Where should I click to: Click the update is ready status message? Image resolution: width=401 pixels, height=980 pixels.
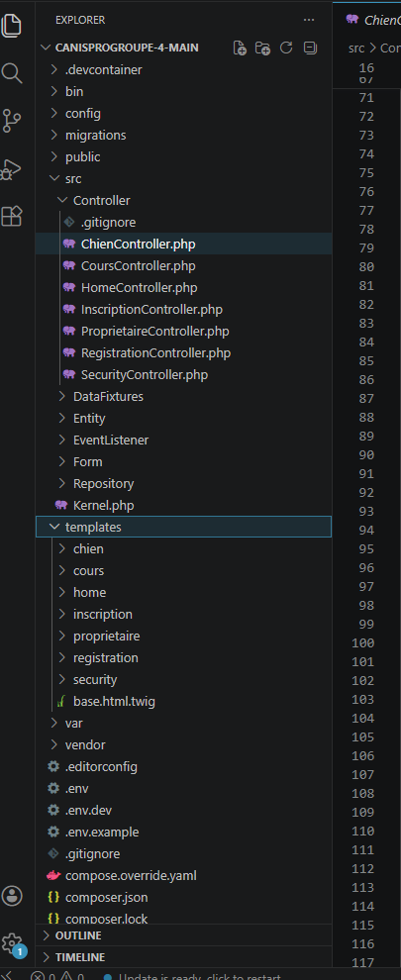192,976
